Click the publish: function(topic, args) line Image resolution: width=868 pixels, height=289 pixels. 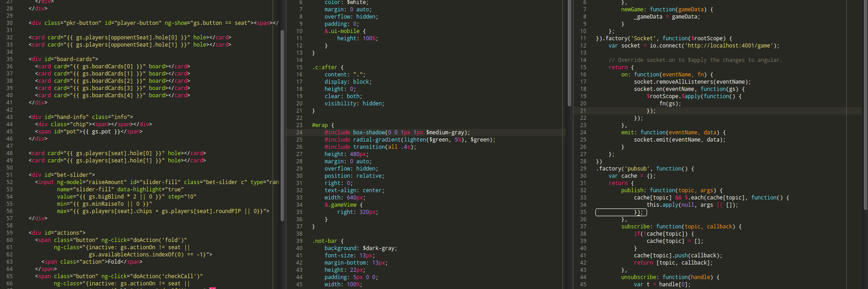click(672, 190)
